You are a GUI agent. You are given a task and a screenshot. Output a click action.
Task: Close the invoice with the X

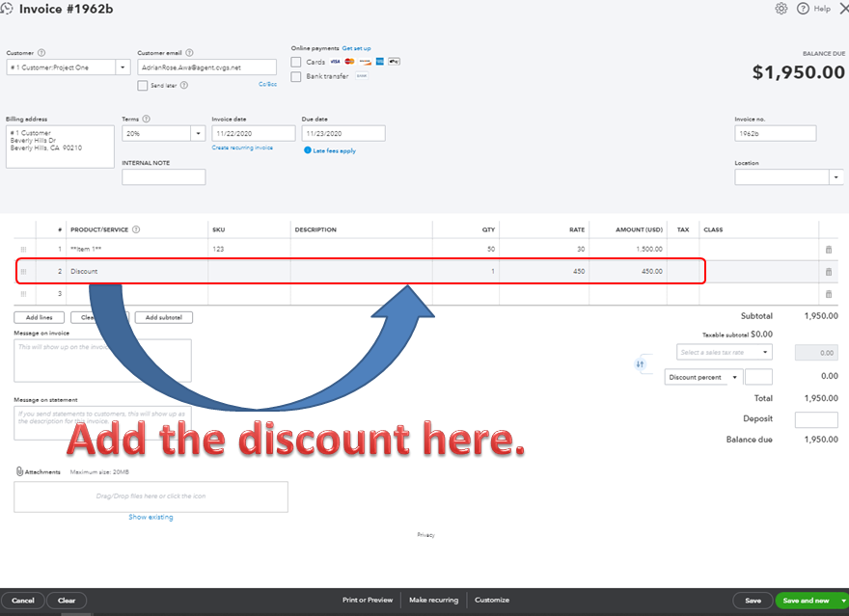[x=843, y=9]
